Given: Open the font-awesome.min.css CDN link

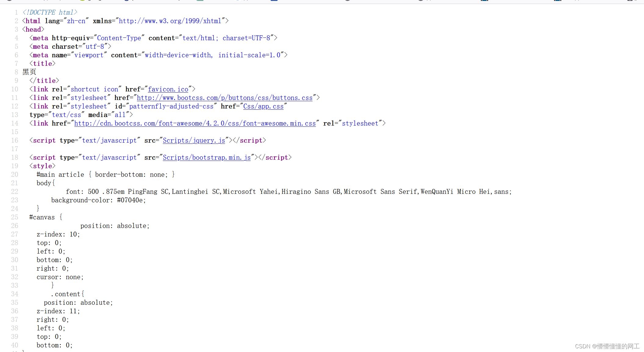Looking at the screenshot, I should pyautogui.click(x=195, y=123).
